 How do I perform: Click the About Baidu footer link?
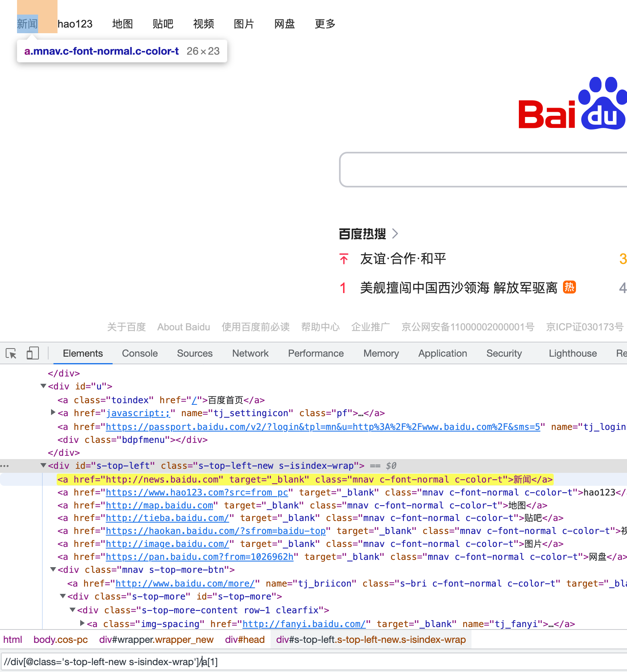tap(184, 327)
